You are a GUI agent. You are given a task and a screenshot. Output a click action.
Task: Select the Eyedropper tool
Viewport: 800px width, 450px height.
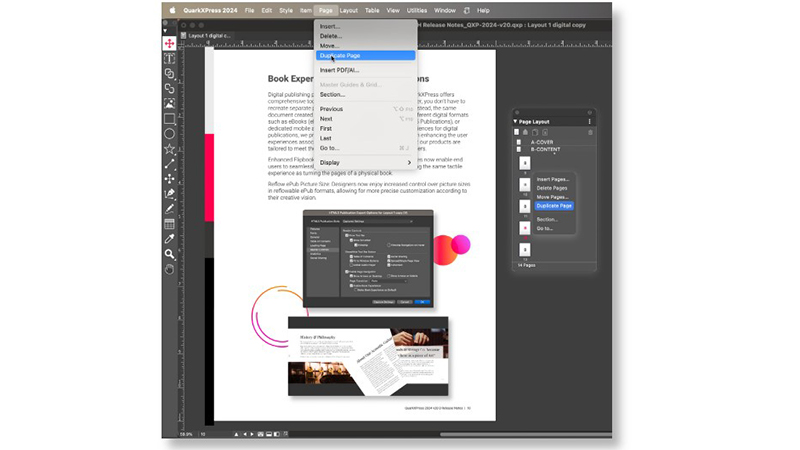pyautogui.click(x=169, y=238)
